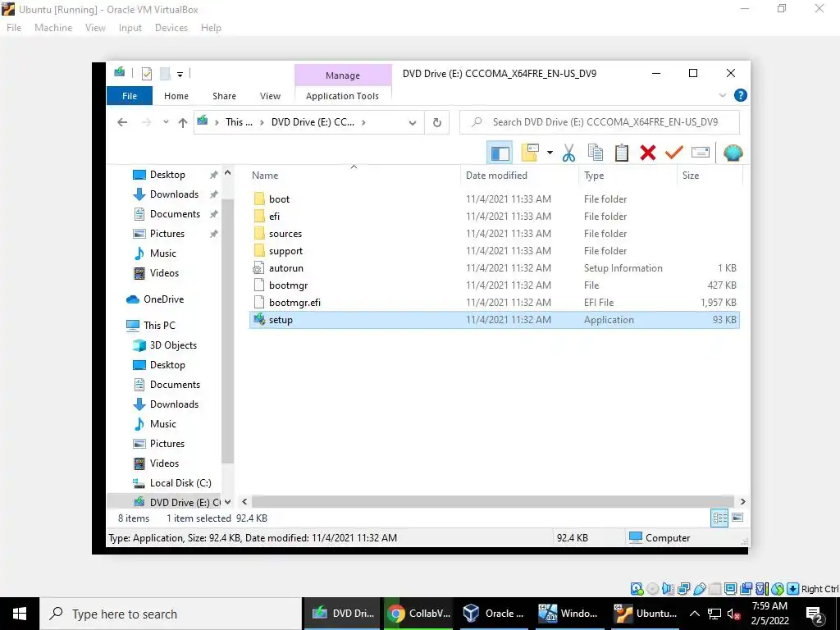Sort by the Size column header

(x=710, y=176)
